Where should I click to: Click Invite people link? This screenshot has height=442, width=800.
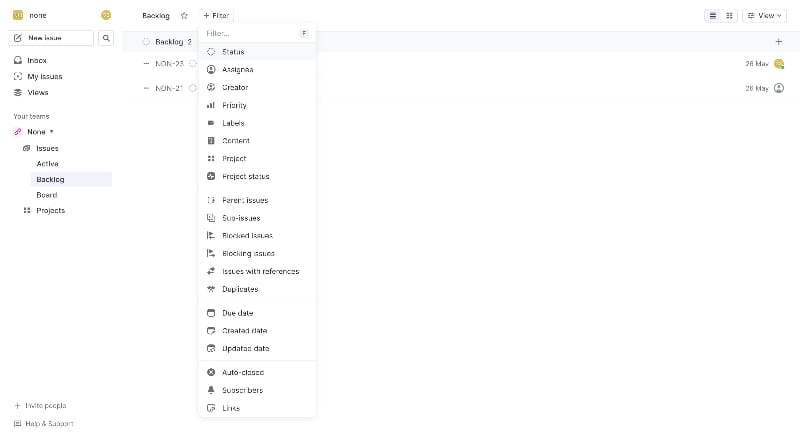click(x=40, y=406)
